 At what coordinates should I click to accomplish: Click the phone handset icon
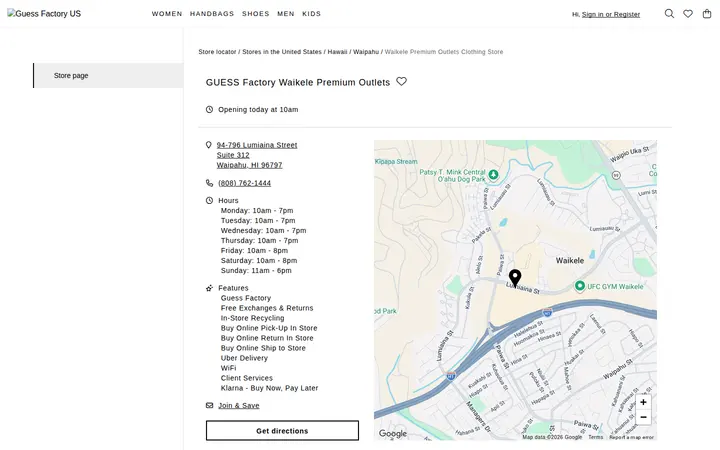pos(209,183)
